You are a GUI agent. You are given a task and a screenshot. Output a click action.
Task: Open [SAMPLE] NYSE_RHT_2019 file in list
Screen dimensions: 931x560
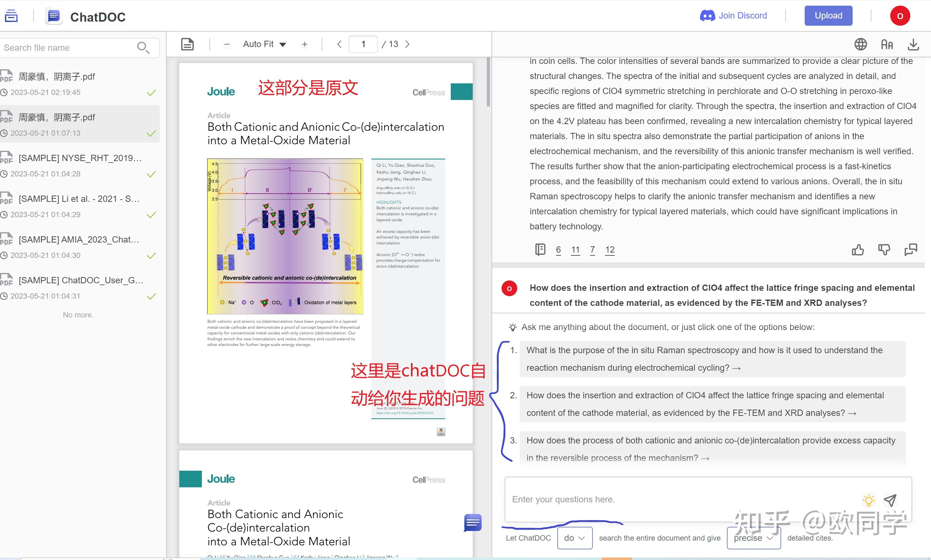80,158
